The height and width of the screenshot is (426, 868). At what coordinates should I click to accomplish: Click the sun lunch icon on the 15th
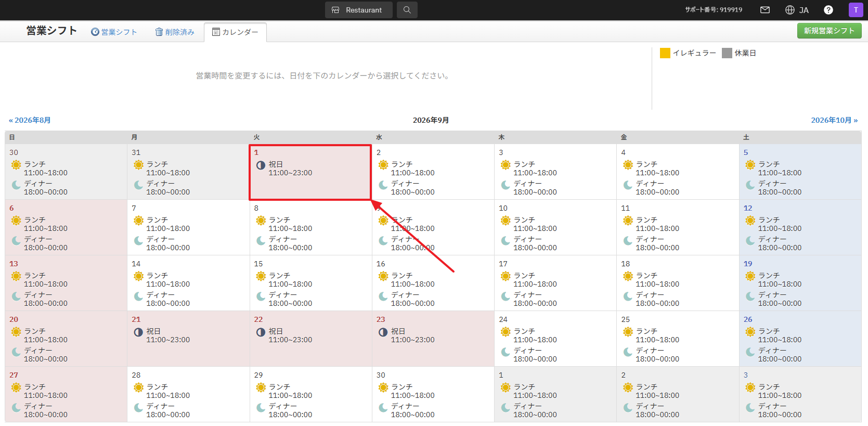261,276
